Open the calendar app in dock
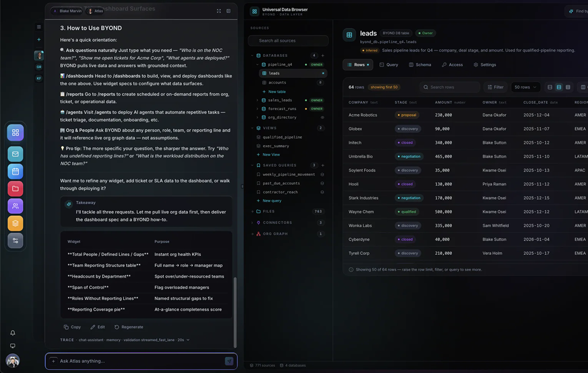The image size is (588, 373). [x=15, y=172]
